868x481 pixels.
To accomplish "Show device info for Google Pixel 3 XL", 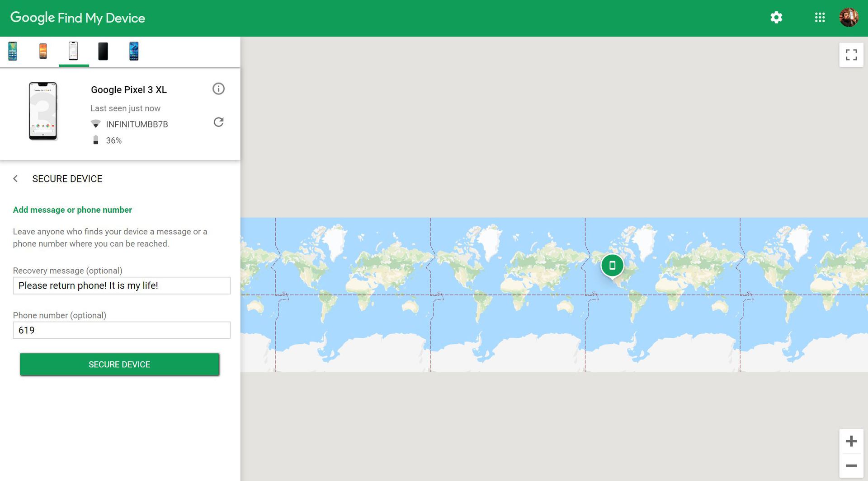I will 218,89.
